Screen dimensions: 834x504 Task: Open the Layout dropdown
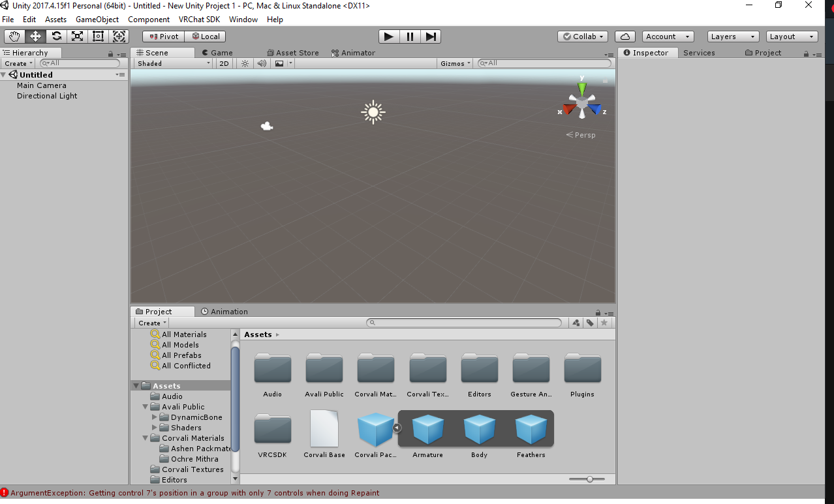point(792,37)
